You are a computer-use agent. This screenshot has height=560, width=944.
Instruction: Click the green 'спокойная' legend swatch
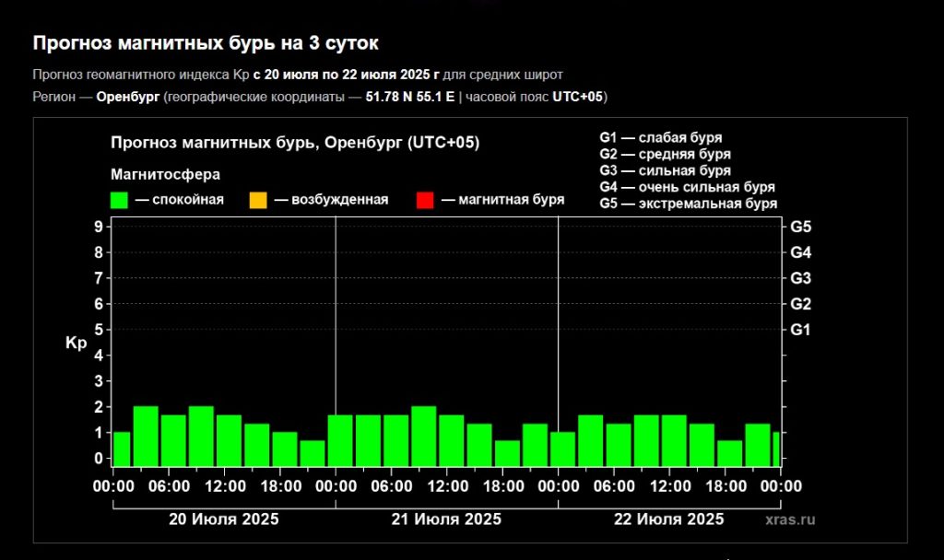(x=118, y=200)
